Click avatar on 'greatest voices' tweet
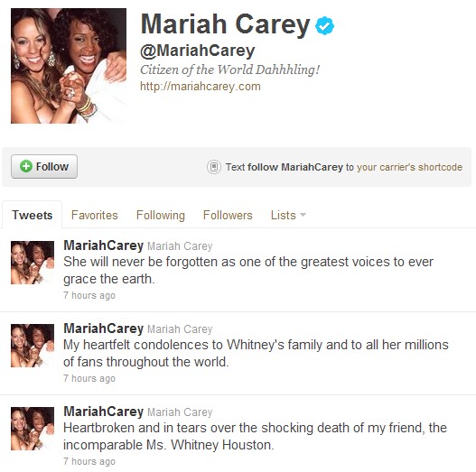Image resolution: width=476 pixels, height=472 pixels. 33,263
